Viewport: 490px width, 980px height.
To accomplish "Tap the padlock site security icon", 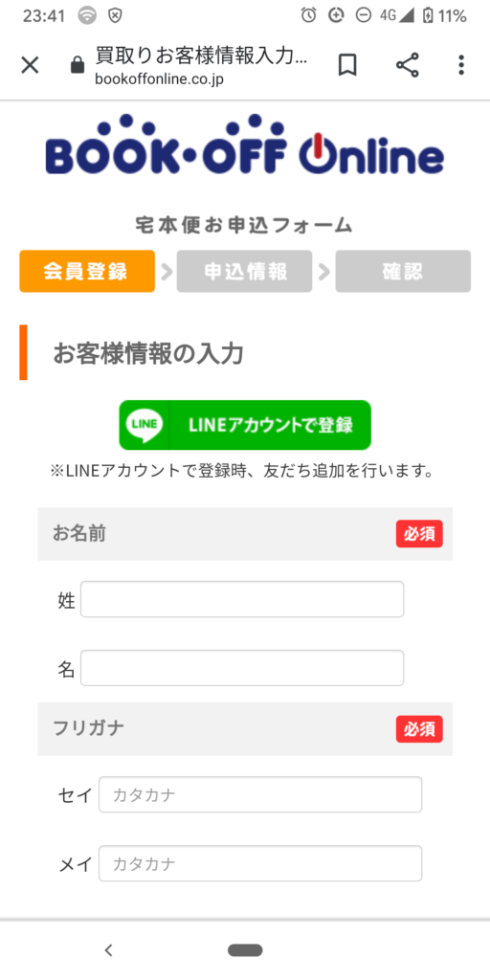I will (78, 65).
